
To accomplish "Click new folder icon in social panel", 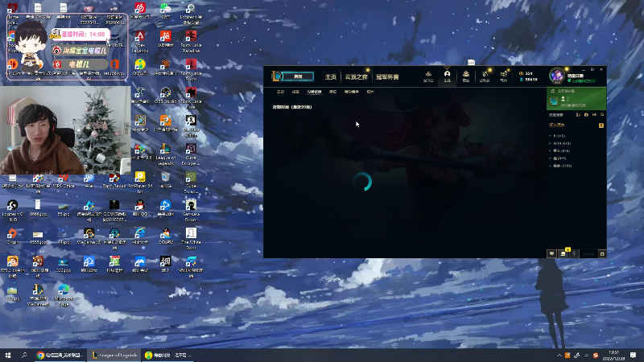I will coord(586,115).
